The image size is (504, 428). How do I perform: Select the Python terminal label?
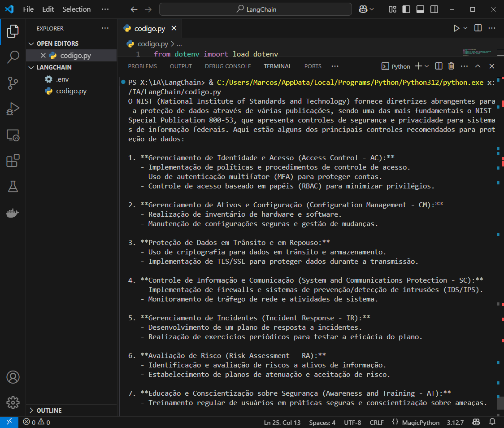[x=395, y=66]
